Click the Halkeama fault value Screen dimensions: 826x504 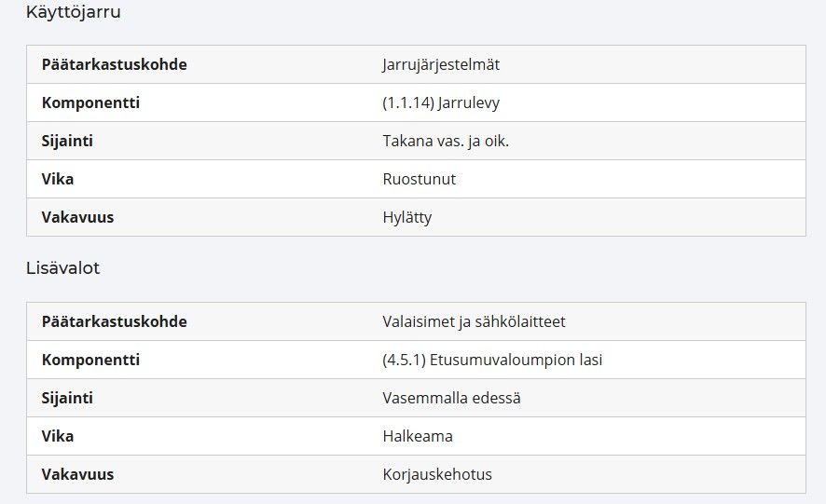[x=418, y=436]
